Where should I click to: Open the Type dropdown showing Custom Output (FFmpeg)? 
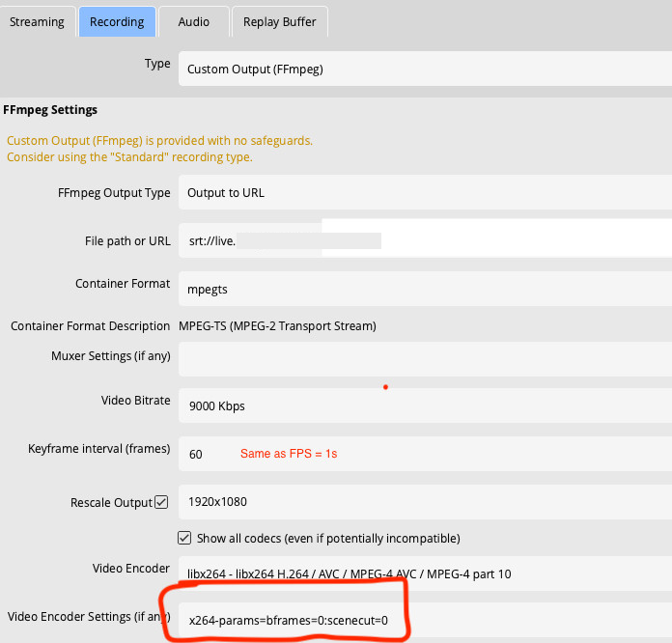[425, 69]
